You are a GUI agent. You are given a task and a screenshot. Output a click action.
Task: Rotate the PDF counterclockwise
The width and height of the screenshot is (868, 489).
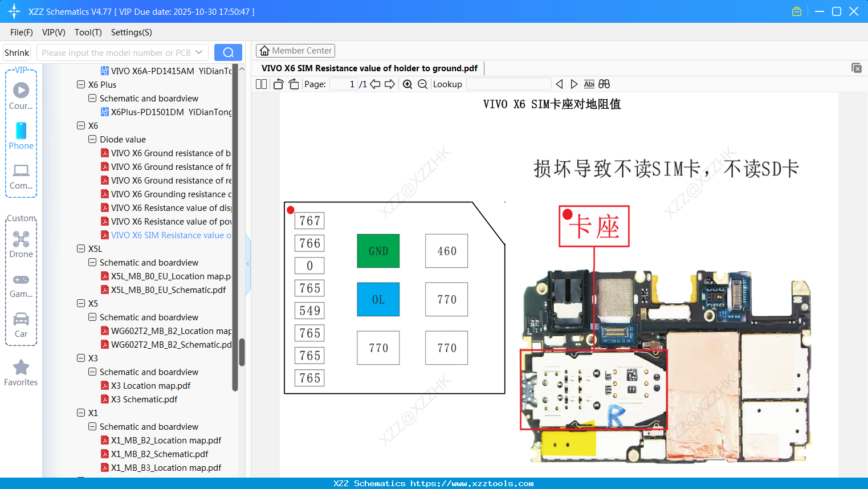pyautogui.click(x=278, y=84)
